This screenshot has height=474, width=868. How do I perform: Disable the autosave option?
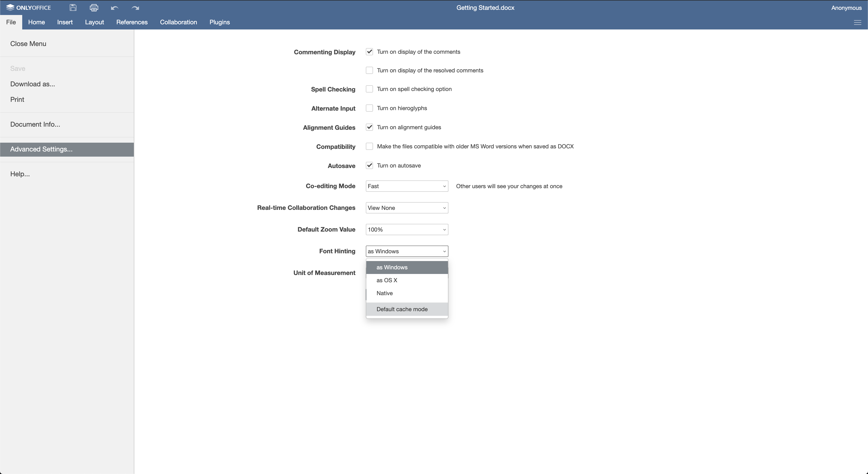[x=369, y=165]
